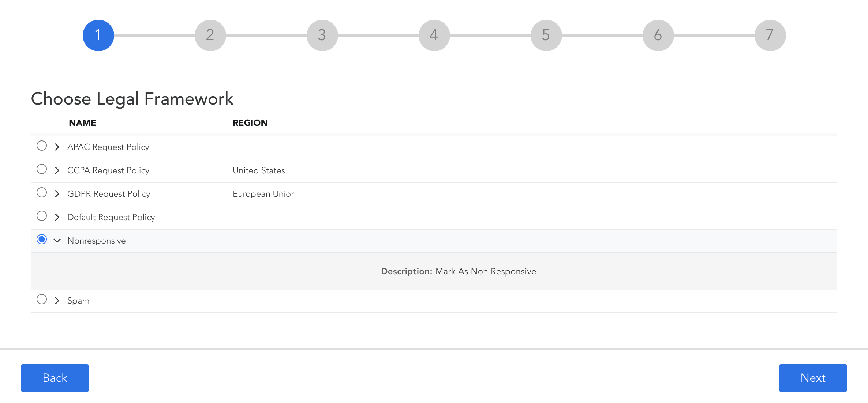
Task: Click the step 3 progress indicator icon
Action: point(322,35)
